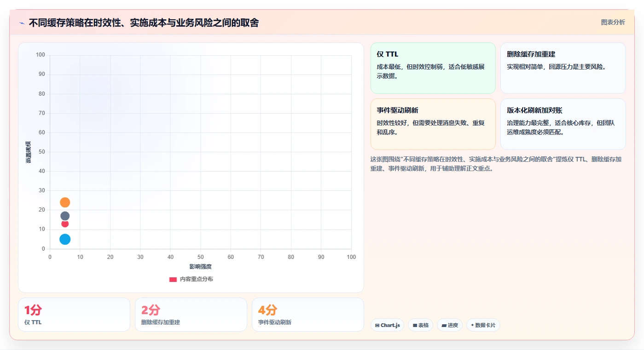The width and height of the screenshot is (644, 350).
Task: Click the lightning bolt icon in the title
Action: pyautogui.click(x=22, y=23)
